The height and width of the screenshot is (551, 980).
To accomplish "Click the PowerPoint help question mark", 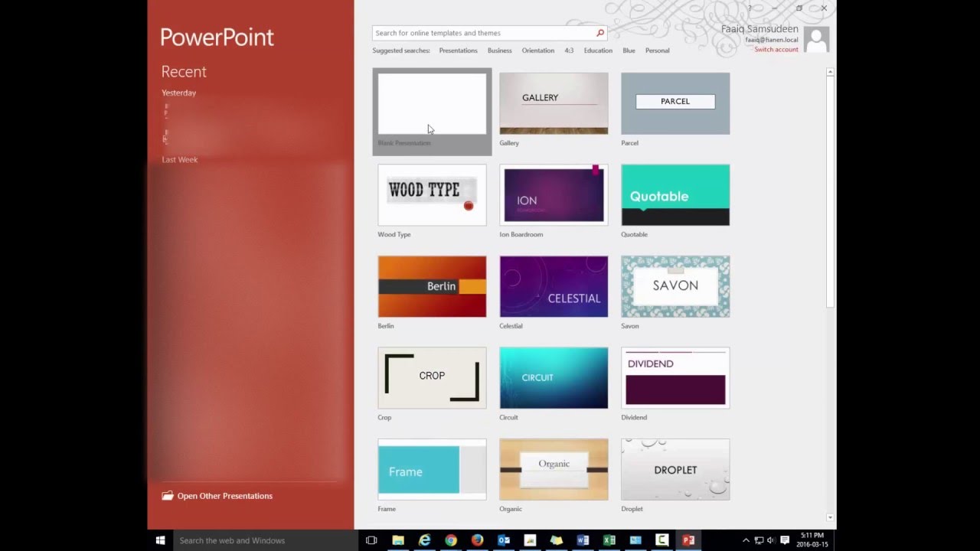I will coord(750,8).
